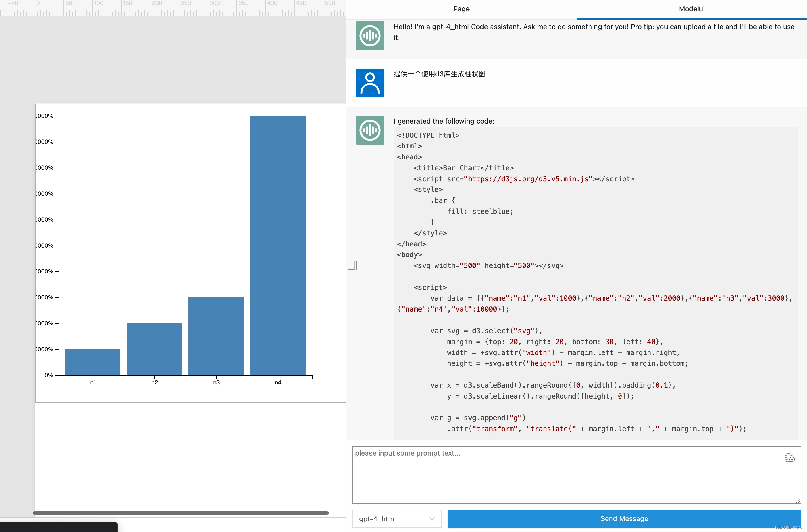807x532 pixels.
Task: Click the textarea resize grip corner
Action: pyautogui.click(x=797, y=501)
